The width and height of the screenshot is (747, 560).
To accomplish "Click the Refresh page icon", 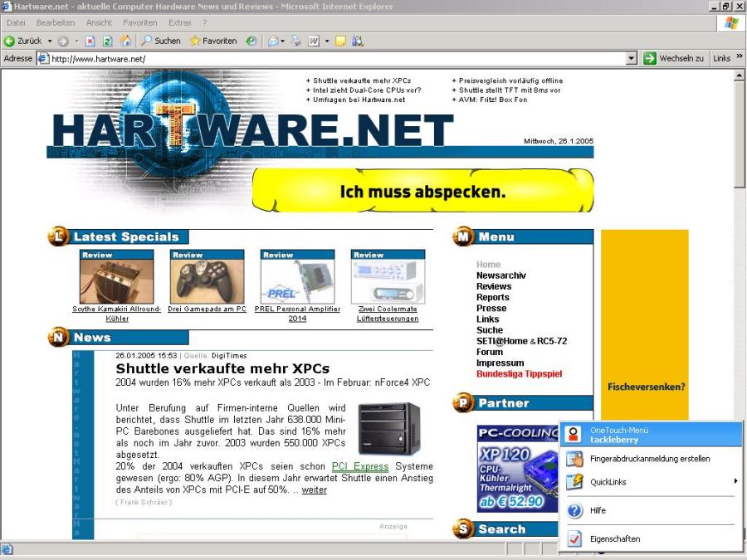I will point(108,41).
